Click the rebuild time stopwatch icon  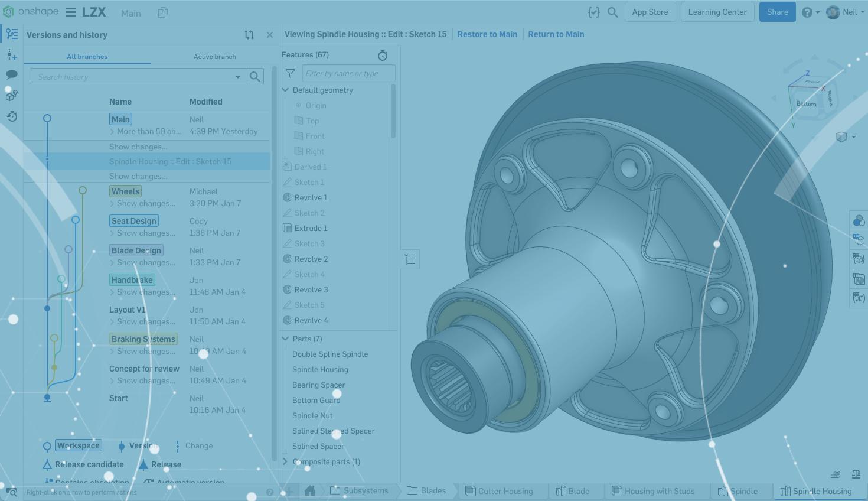[383, 56]
